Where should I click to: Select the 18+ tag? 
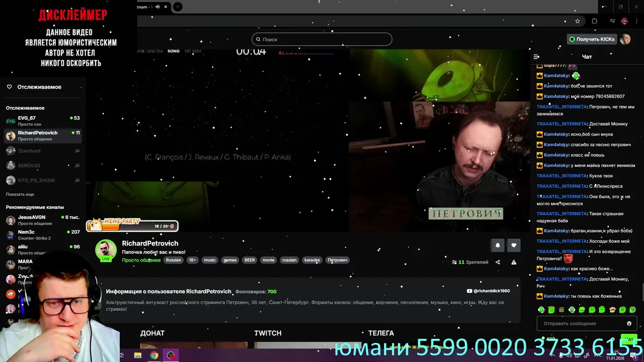[192, 260]
